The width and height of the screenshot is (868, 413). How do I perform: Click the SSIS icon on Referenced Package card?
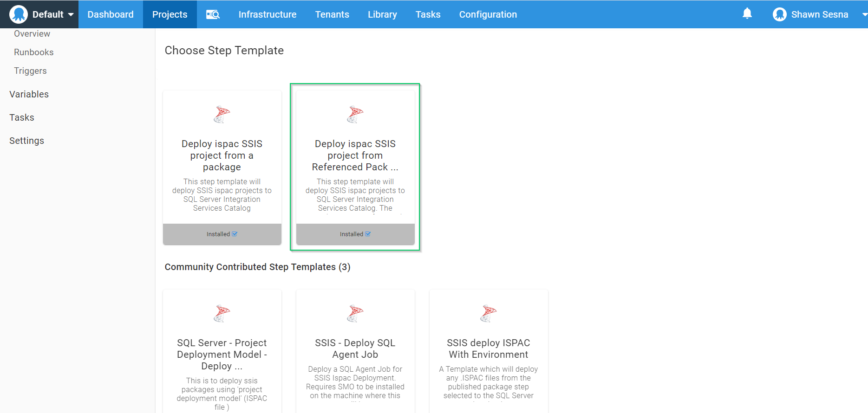[x=355, y=114]
